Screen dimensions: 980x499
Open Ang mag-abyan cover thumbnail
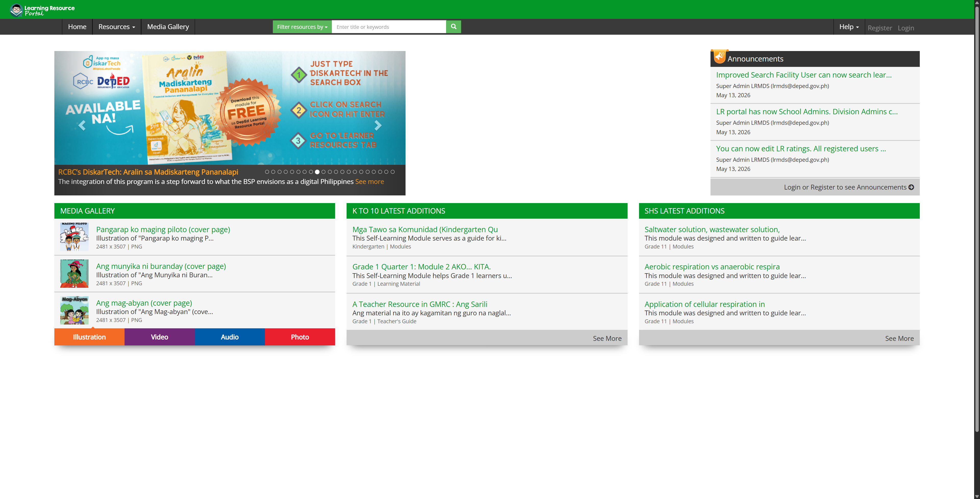[74, 310]
